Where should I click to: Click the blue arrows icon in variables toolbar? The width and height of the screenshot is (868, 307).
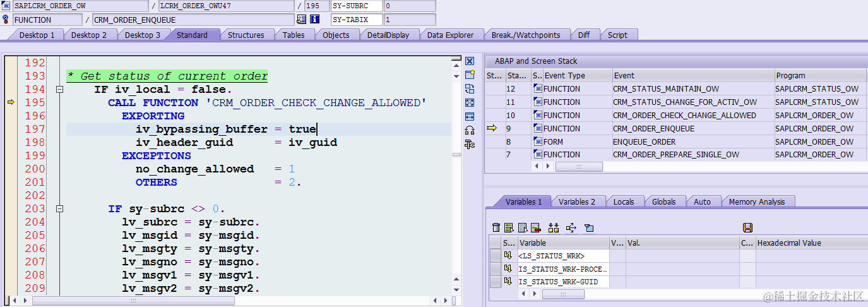[571, 227]
